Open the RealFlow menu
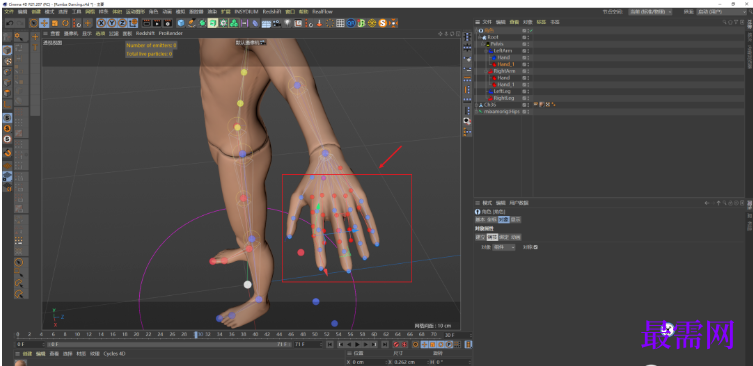753x366 pixels. tap(322, 12)
